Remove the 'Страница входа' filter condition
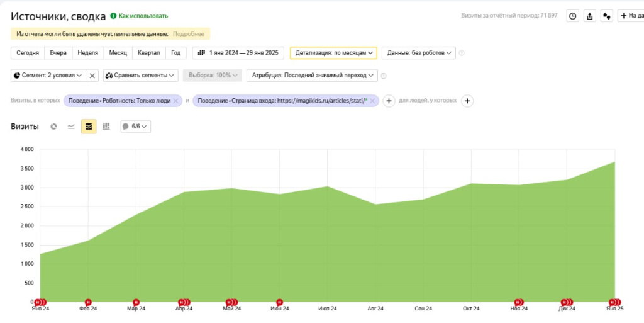The width and height of the screenshot is (644, 323). coord(372,101)
